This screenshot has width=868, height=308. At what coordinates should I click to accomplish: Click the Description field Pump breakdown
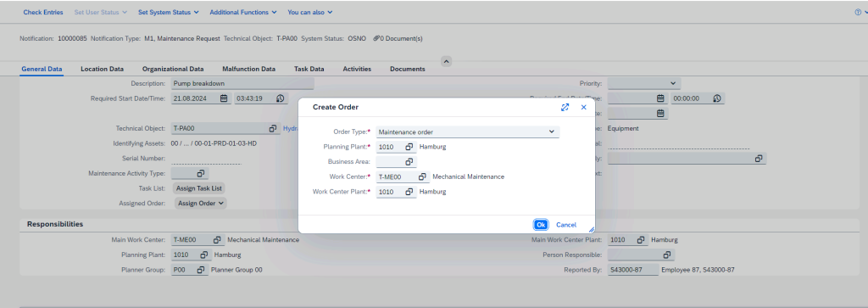point(242,83)
